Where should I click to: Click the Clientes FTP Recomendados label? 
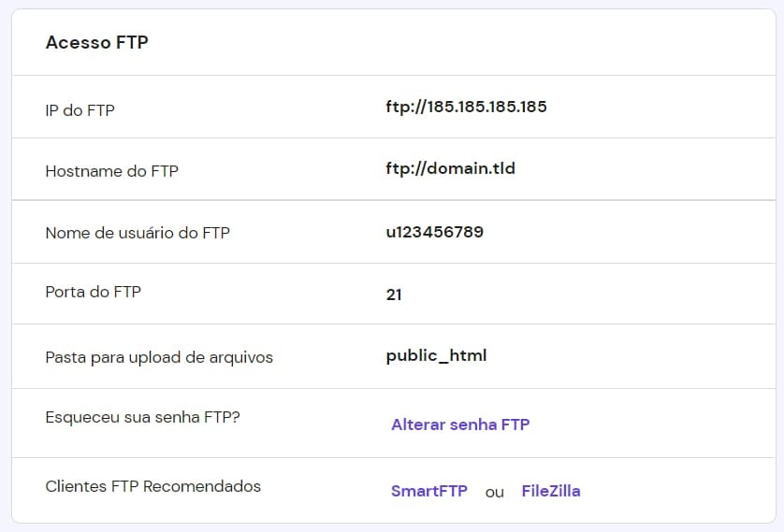[x=152, y=486]
